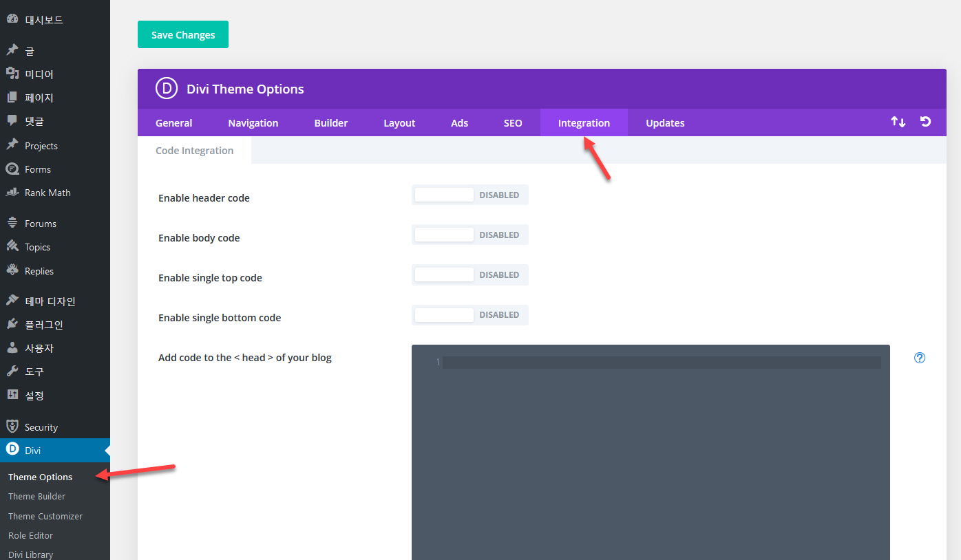Open help for head code field
Image resolution: width=961 pixels, height=560 pixels.
pyautogui.click(x=920, y=358)
